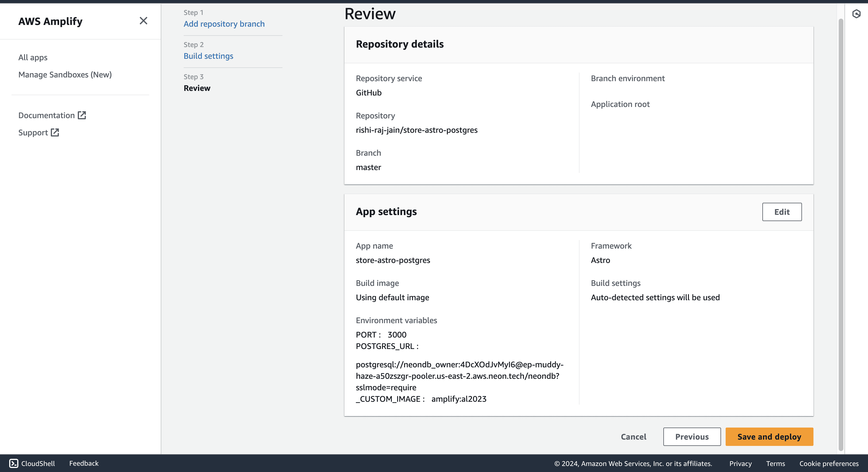Select the Review step in wizard
Screen dimensions: 868x472
tap(197, 88)
